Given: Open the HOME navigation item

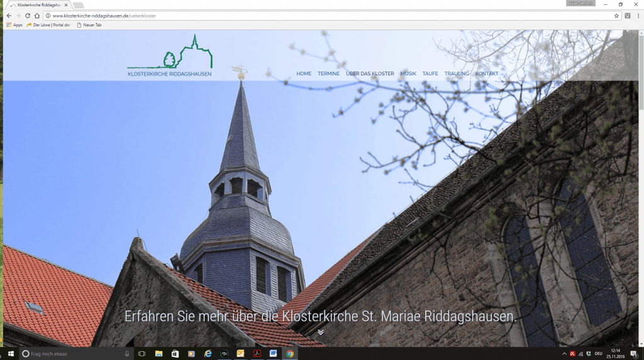Looking at the screenshot, I should click(304, 74).
